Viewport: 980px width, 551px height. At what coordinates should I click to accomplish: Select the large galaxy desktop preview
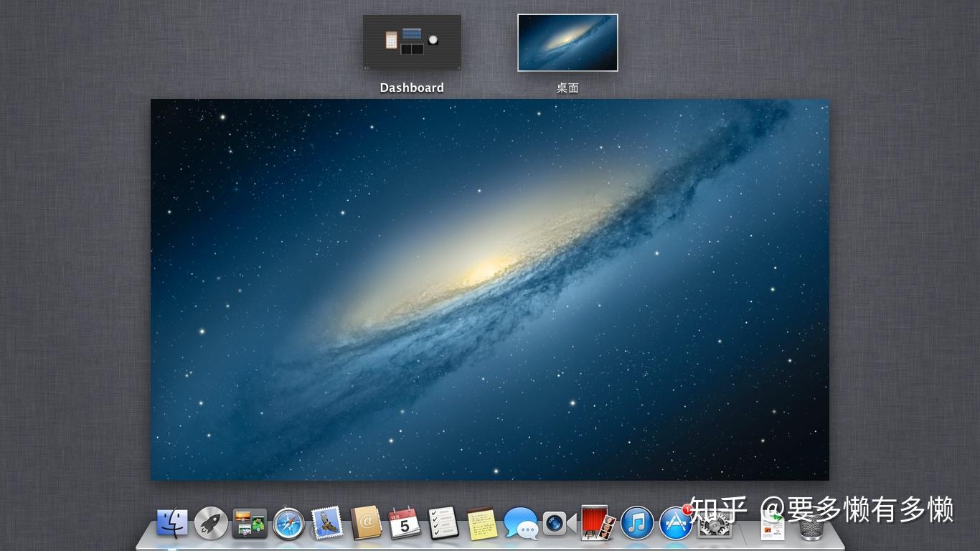(x=490, y=289)
